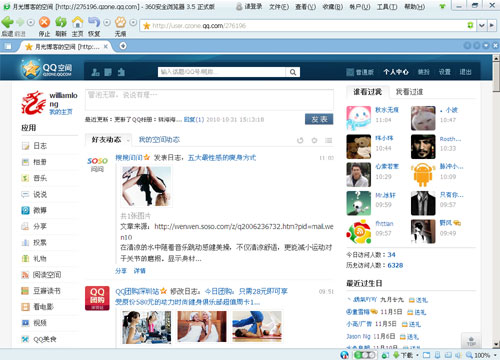Screen dimensions: 500x360
Task: Open the back button history dropdown
Action: (x=31, y=23)
